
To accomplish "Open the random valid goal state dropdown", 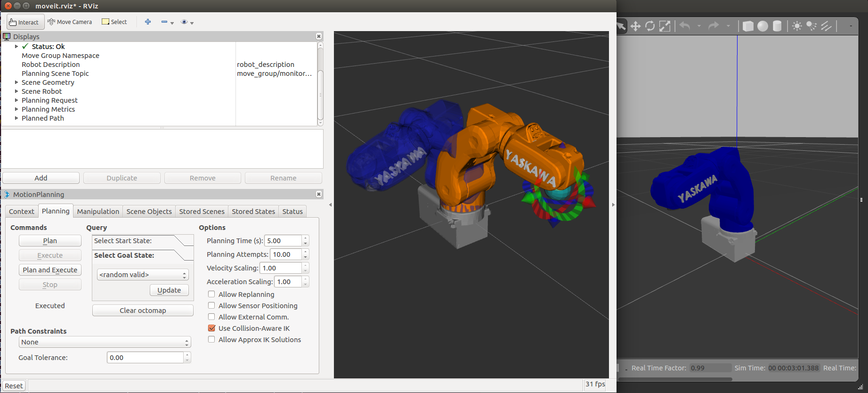I will (143, 274).
